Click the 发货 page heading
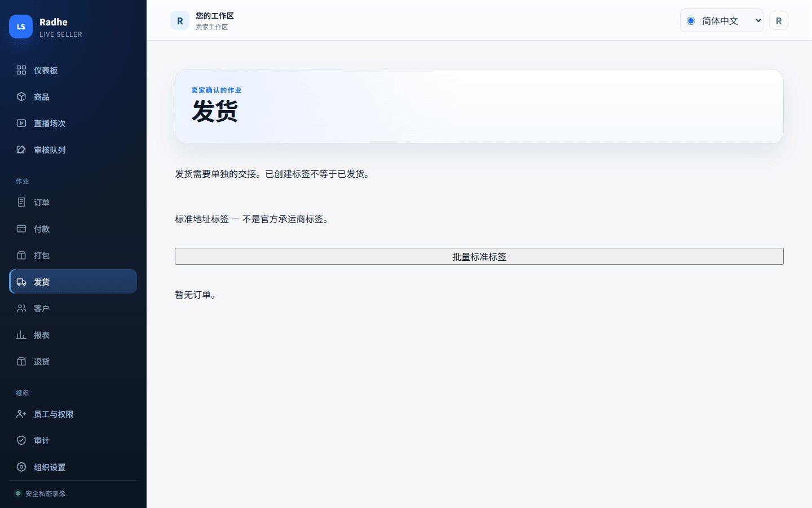 click(x=215, y=111)
